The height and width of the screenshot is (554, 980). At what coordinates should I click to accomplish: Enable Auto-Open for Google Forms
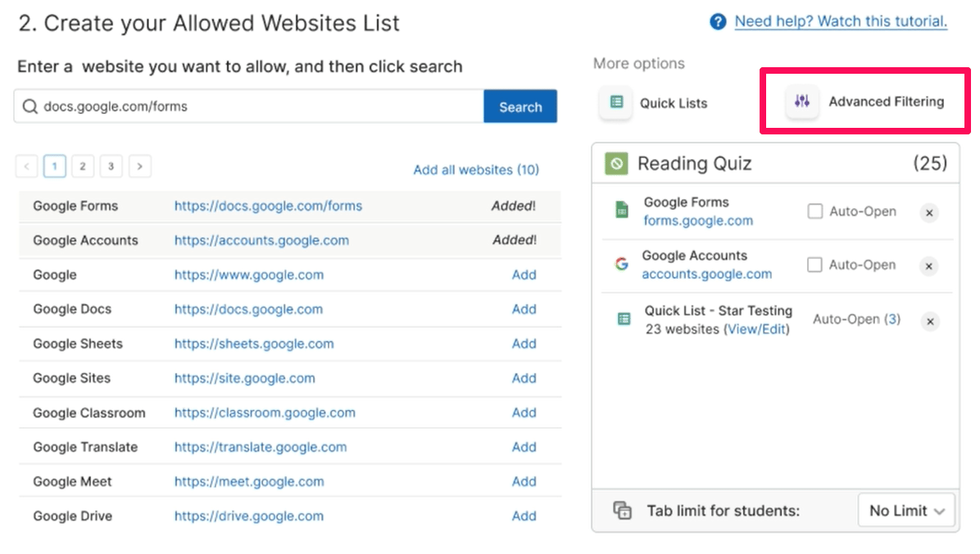815,211
